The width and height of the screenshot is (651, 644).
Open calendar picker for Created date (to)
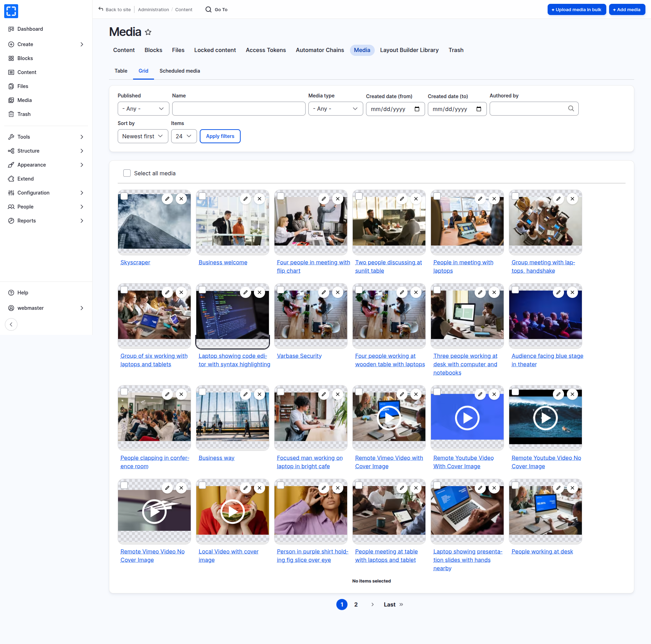click(x=479, y=109)
